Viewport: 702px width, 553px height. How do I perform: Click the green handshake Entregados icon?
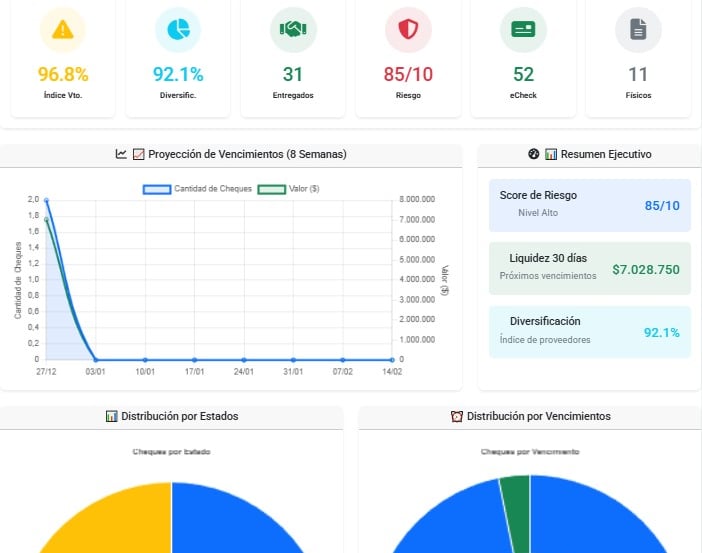(293, 30)
